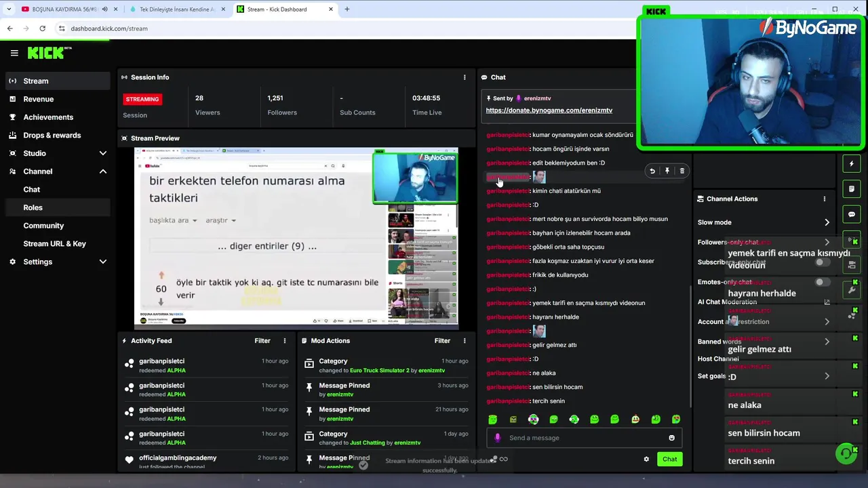The height and width of the screenshot is (488, 868).
Task: Open a new browser tab
Action: click(x=347, y=9)
